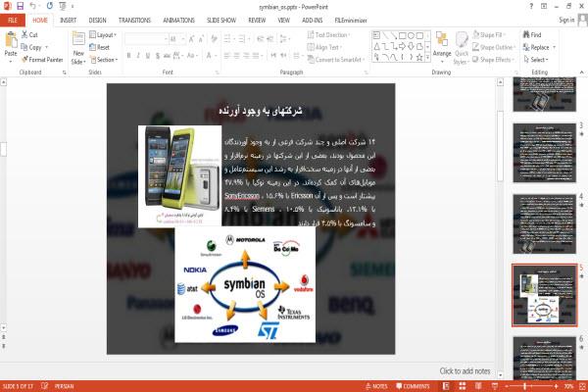Open the Shape Outline dropdown
The height and width of the screenshot is (392, 588).
click(x=494, y=47)
